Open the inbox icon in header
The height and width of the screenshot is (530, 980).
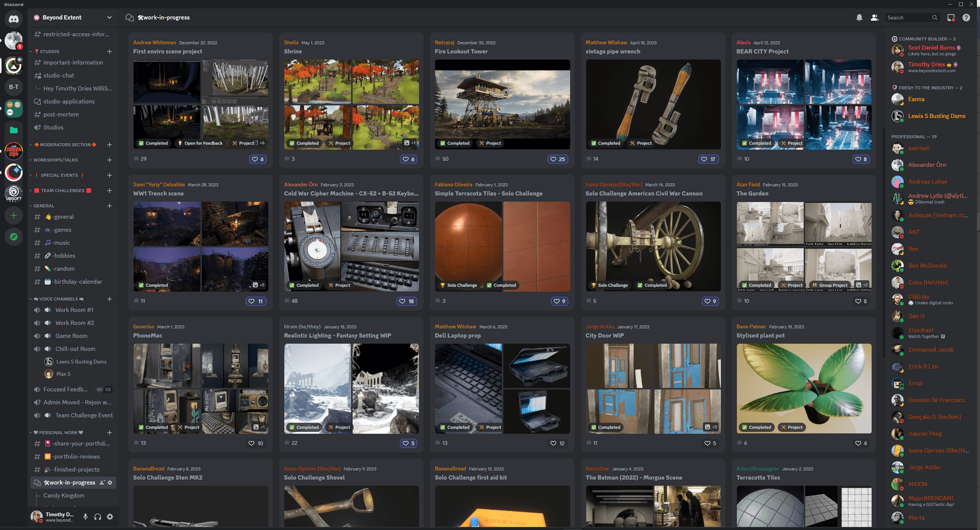coord(951,18)
